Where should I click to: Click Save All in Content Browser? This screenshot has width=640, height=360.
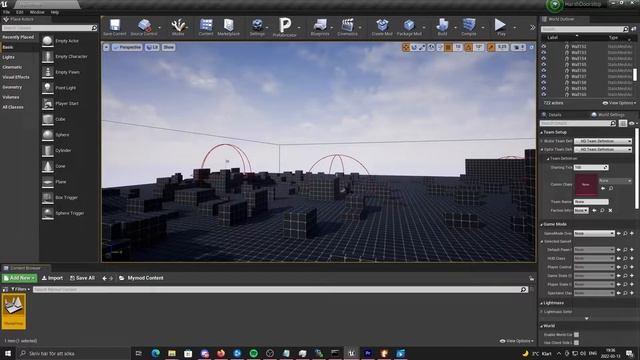click(82, 278)
